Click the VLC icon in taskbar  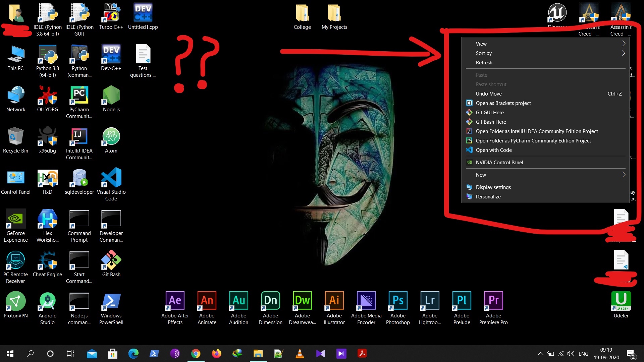(300, 354)
